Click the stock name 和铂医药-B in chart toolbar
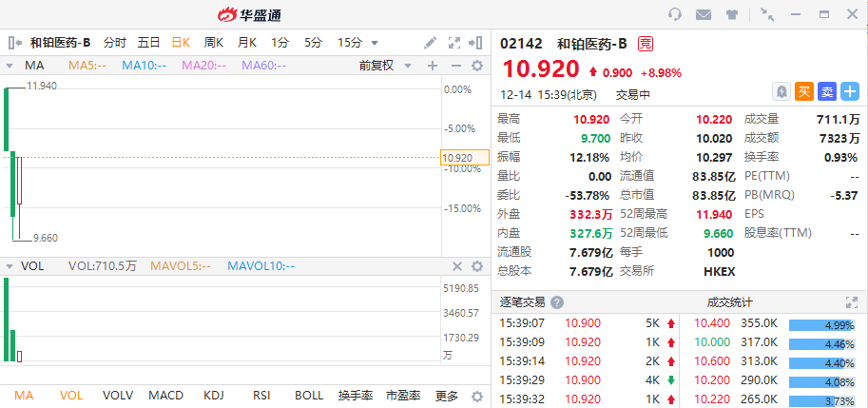The height and width of the screenshot is (408, 868). click(x=60, y=43)
